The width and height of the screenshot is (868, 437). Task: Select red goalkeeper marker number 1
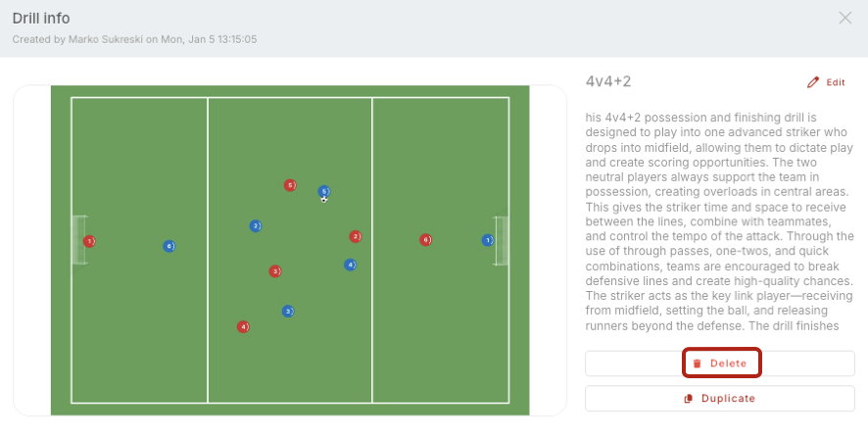(x=89, y=241)
